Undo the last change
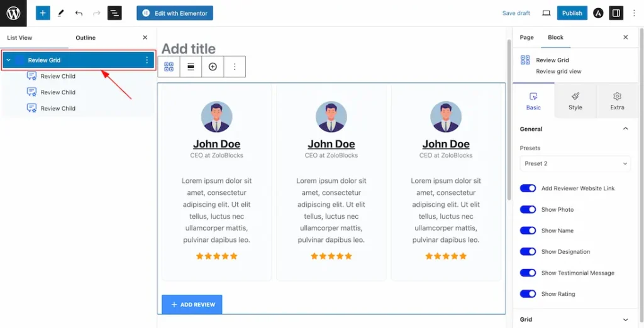The height and width of the screenshot is (328, 644). (79, 13)
